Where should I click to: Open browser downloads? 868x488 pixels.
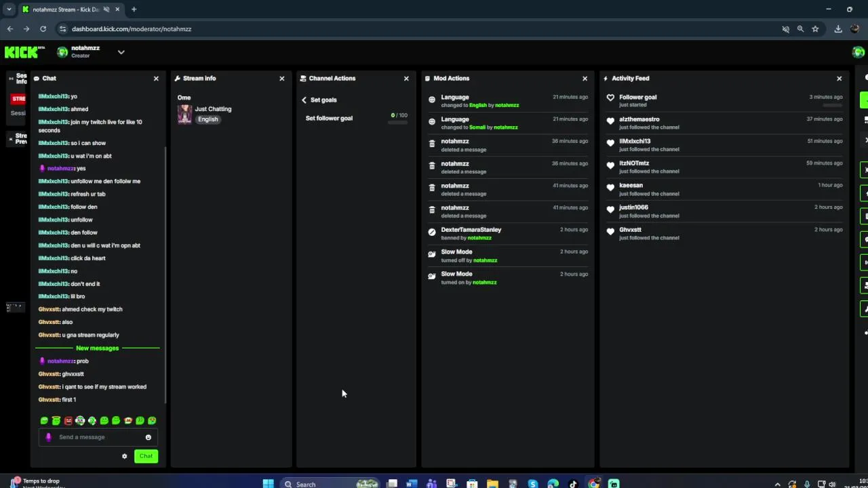tap(838, 29)
